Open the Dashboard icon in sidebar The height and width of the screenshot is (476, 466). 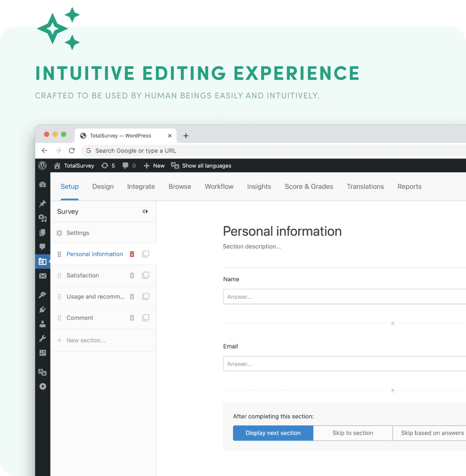(43, 185)
